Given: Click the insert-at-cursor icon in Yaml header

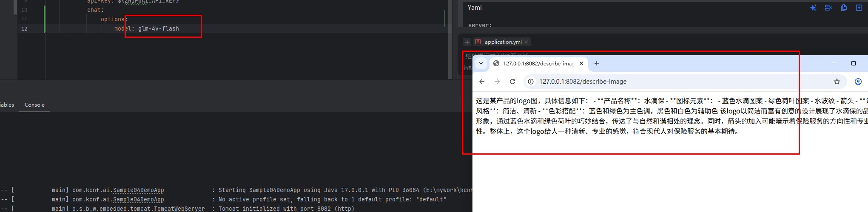Looking at the screenshot, I should point(828,8).
